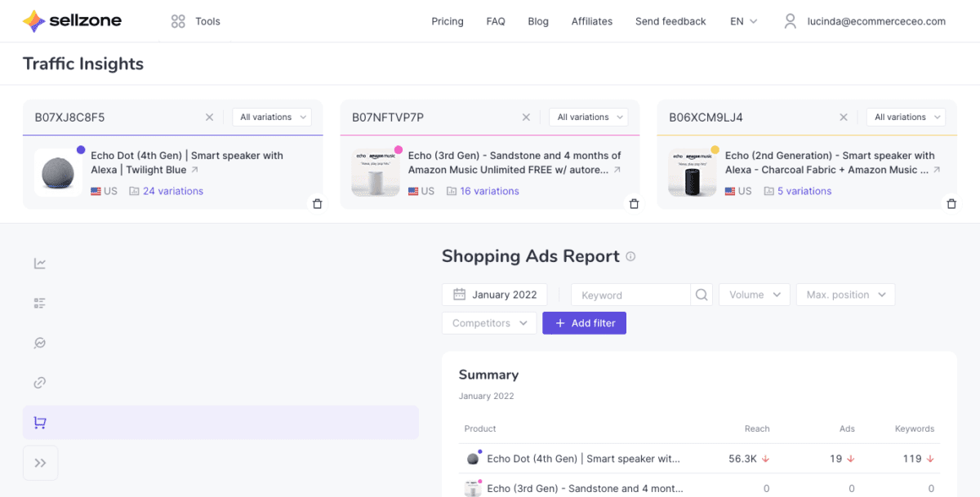Delete the Echo 3rd Gen product

point(634,204)
